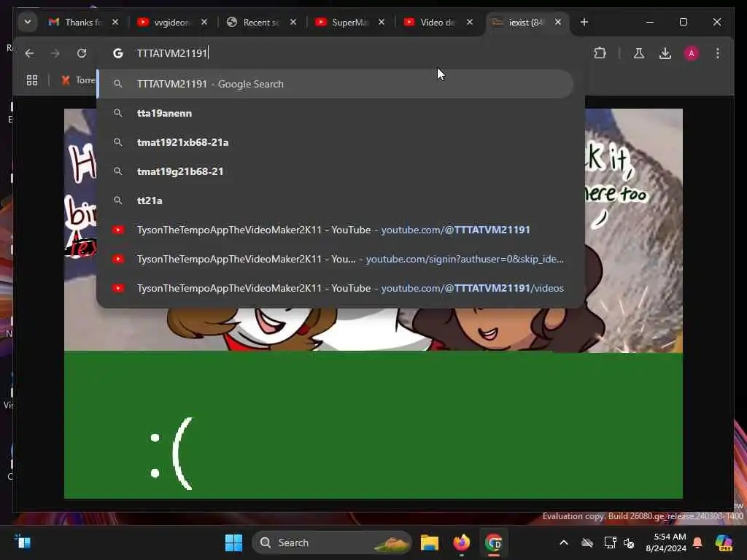Click into the address bar text TTTATVM21191

click(172, 53)
